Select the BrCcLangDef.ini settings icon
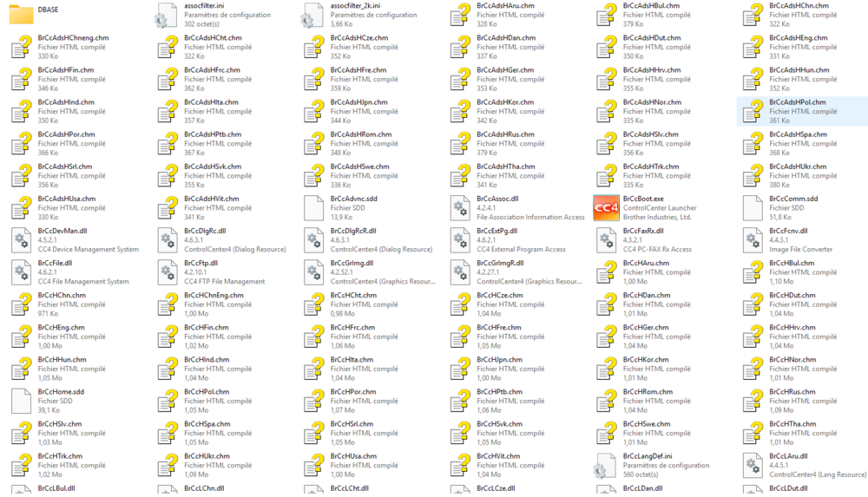 (x=606, y=466)
